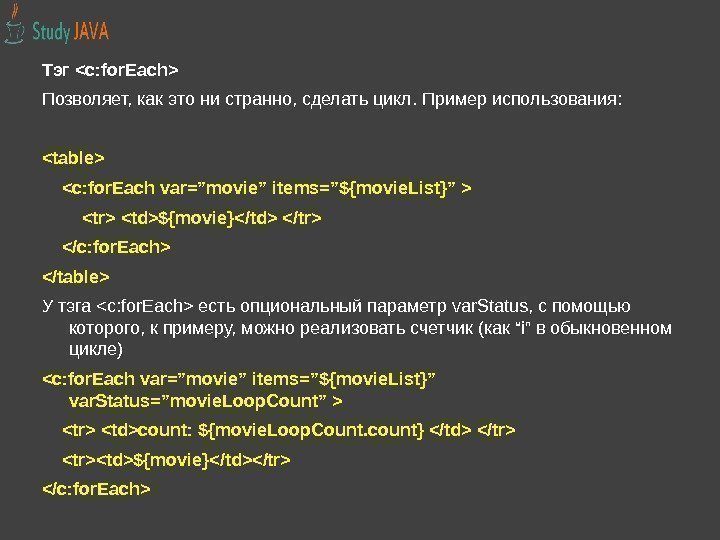This screenshot has width=720, height=540.
Task: Click the first closing </c:forEach> tag
Action: (117, 246)
